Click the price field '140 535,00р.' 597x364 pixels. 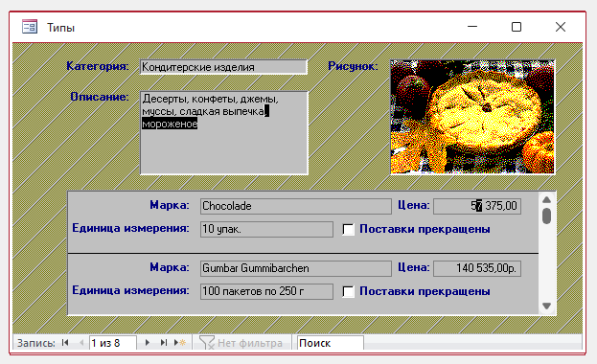477,268
